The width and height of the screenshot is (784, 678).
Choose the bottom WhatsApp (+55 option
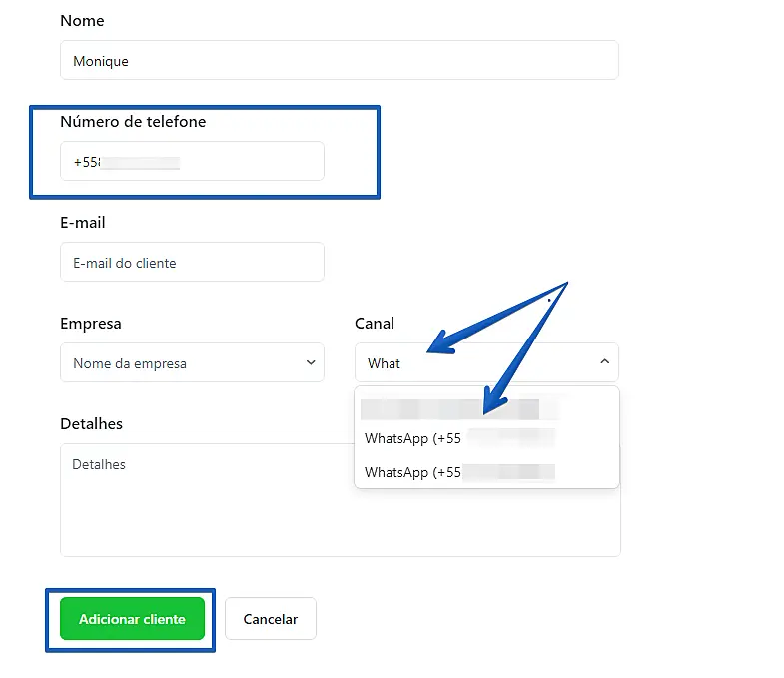(x=459, y=472)
